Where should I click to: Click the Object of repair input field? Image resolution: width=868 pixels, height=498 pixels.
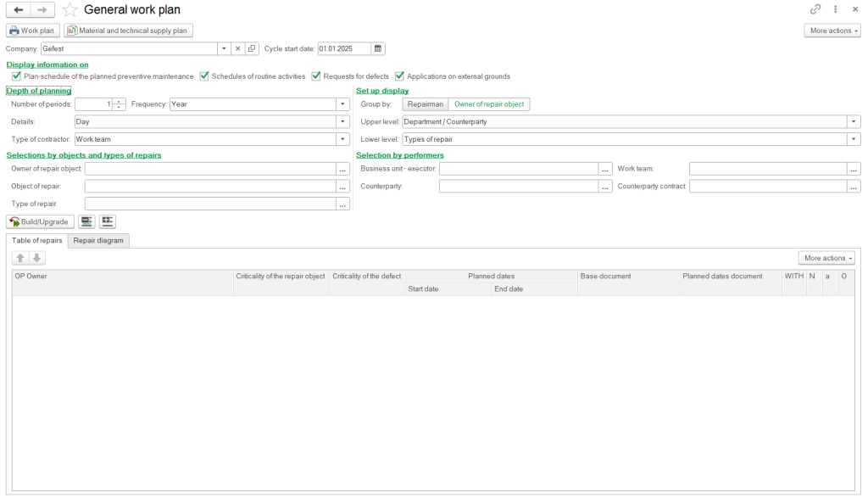point(210,187)
